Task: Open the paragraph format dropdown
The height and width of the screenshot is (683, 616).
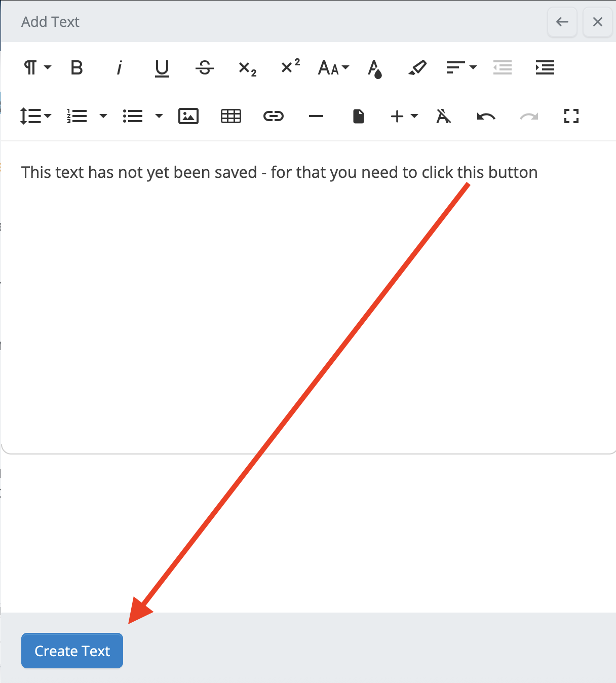Action: pos(37,67)
